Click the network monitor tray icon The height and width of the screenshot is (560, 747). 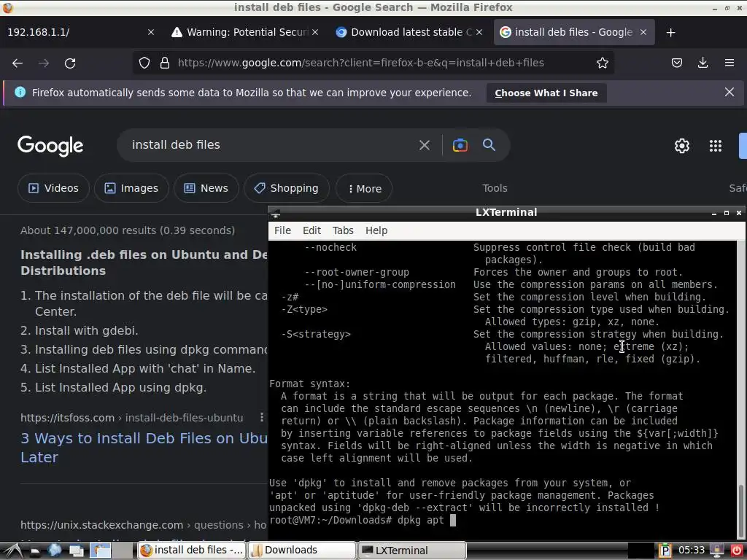point(716,551)
